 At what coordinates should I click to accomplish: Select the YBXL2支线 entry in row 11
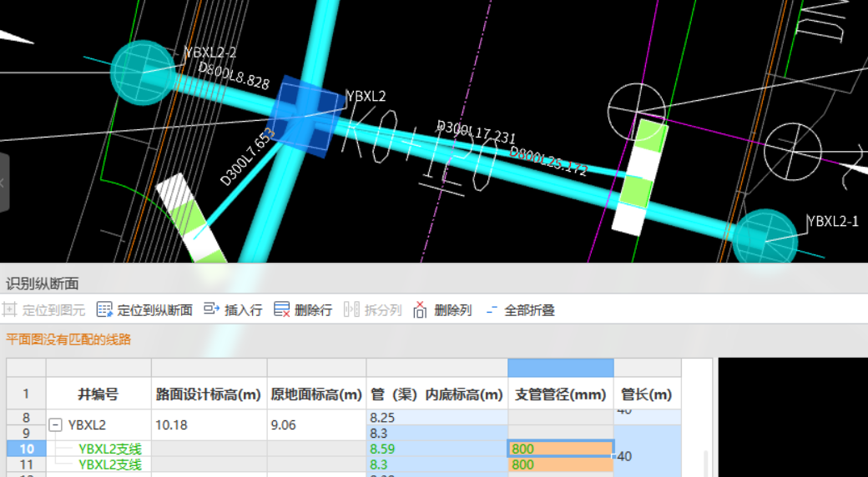pos(110,464)
